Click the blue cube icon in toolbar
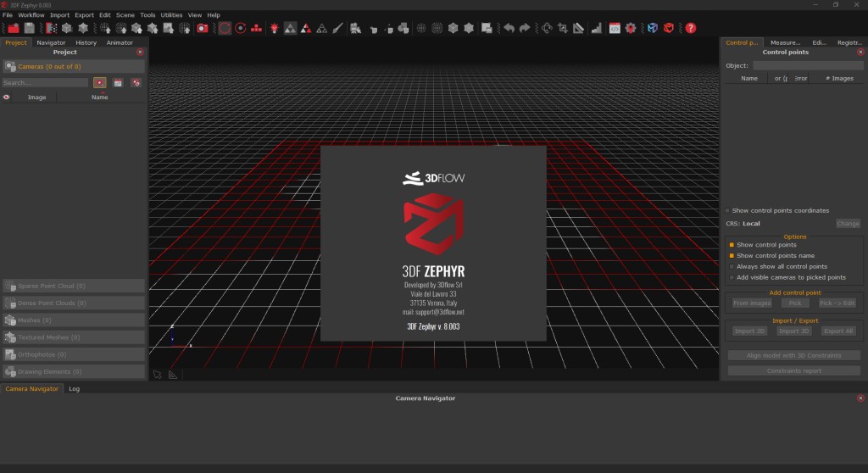868x473 pixels. click(x=653, y=28)
